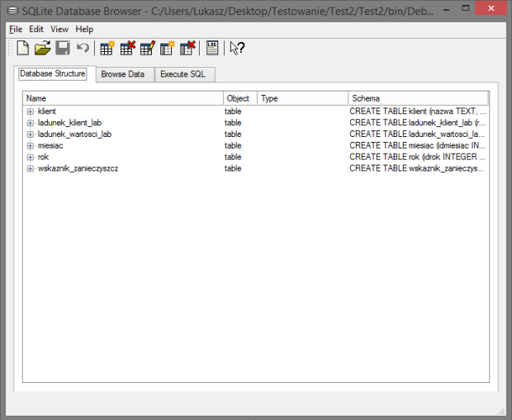The height and width of the screenshot is (420, 512).
Task: Click the Create Table icon
Action: coord(107,49)
